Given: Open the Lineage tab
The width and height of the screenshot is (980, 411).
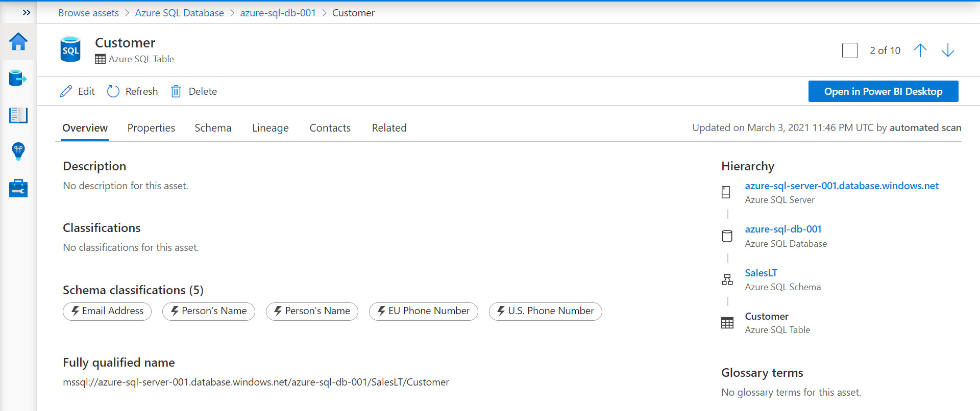Looking at the screenshot, I should tap(270, 128).
